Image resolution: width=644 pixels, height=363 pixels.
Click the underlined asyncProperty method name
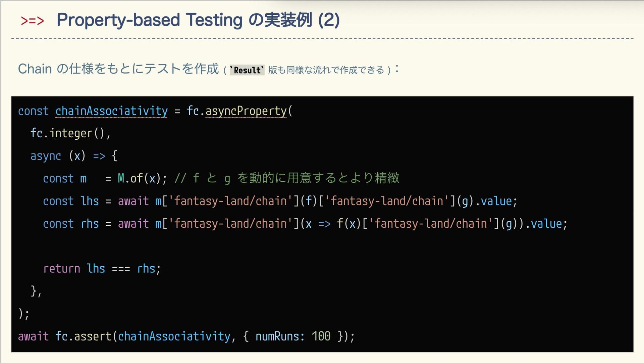(246, 111)
